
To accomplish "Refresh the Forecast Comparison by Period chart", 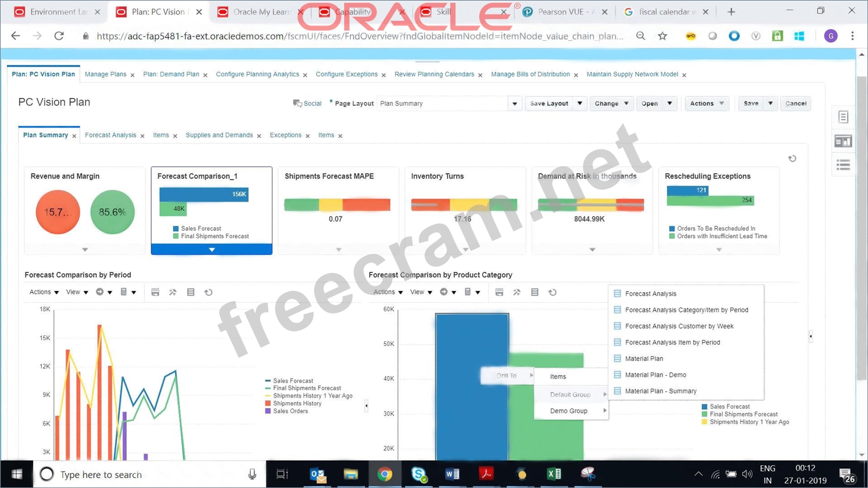I will [x=209, y=292].
